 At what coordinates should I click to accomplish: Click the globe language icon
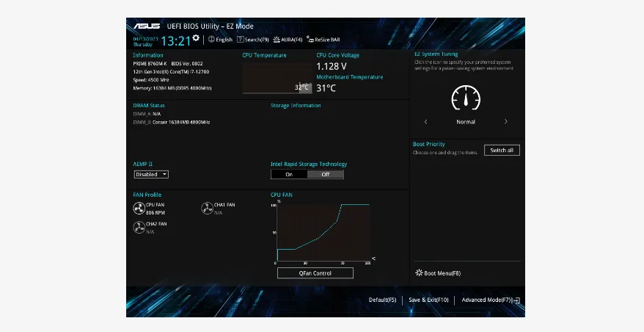211,40
